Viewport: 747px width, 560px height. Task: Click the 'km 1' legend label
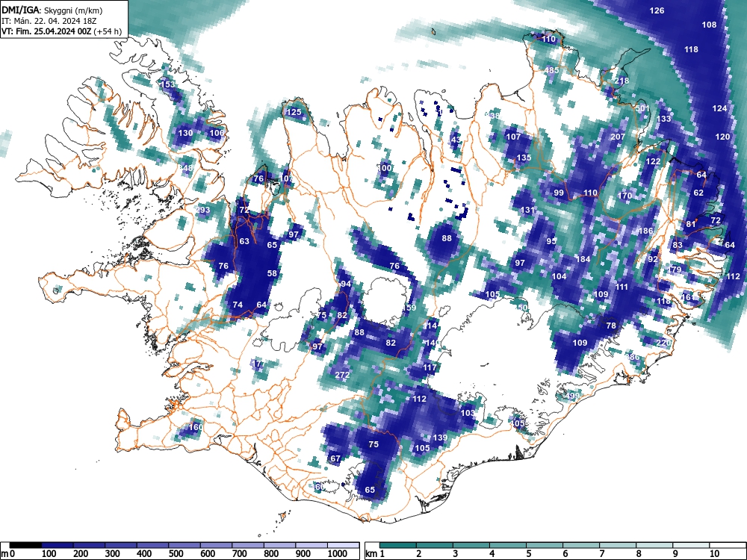click(376, 553)
